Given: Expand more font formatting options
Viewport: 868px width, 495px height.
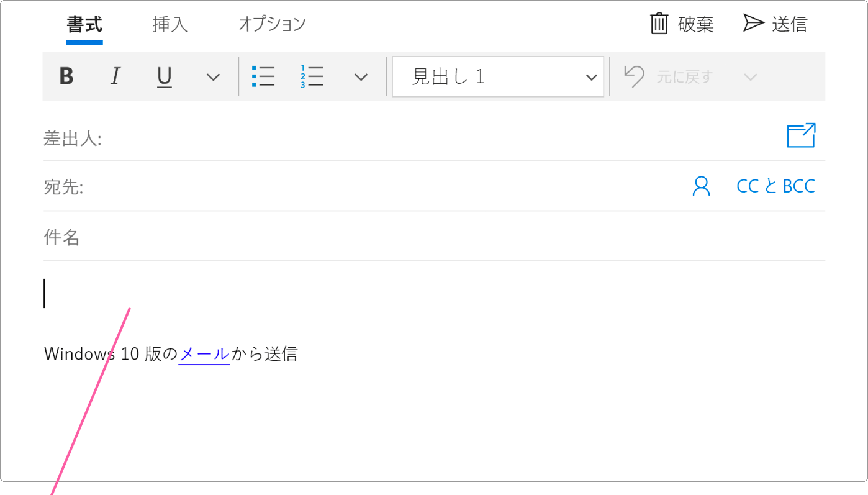Looking at the screenshot, I should point(213,77).
